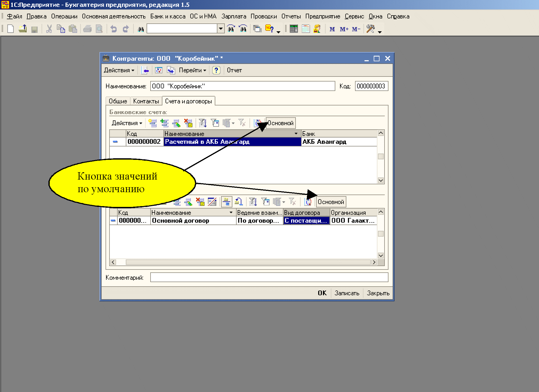Click into the Комментарий input field
Viewport: 539px width, 392px height.
(x=269, y=277)
